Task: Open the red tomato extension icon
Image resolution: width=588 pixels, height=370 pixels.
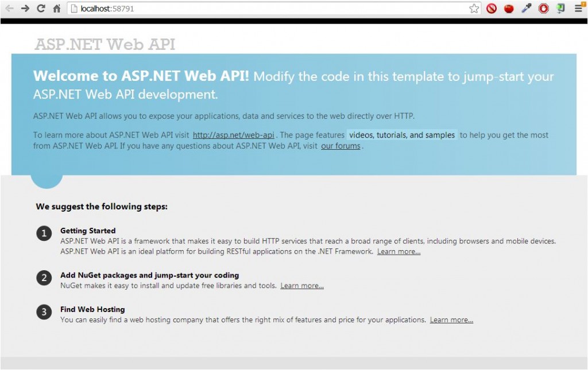Action: (509, 8)
